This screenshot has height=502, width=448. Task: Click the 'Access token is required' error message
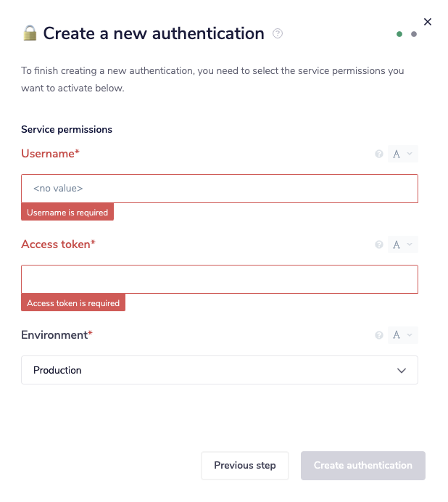73,303
